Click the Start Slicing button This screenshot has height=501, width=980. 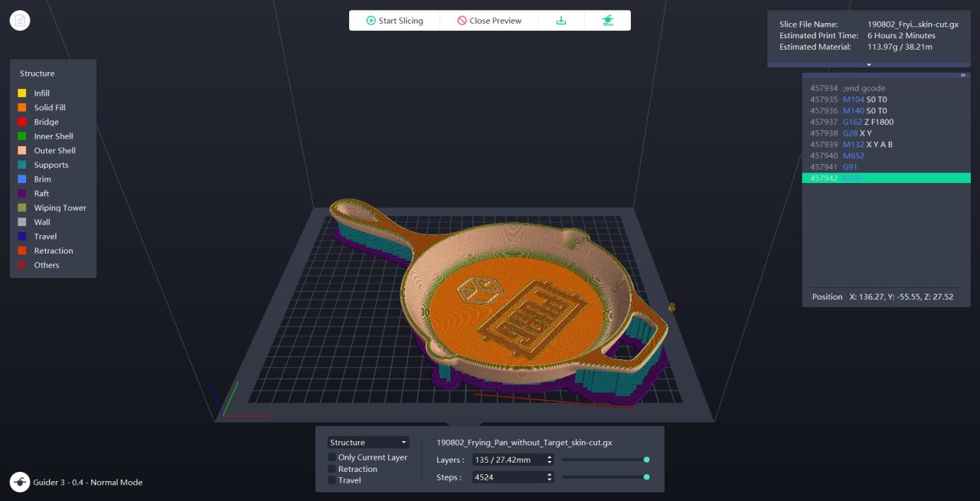[x=394, y=21]
